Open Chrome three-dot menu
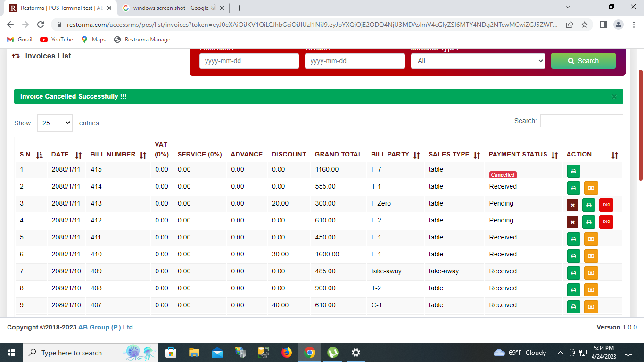This screenshot has width=644, height=362. 634,25
